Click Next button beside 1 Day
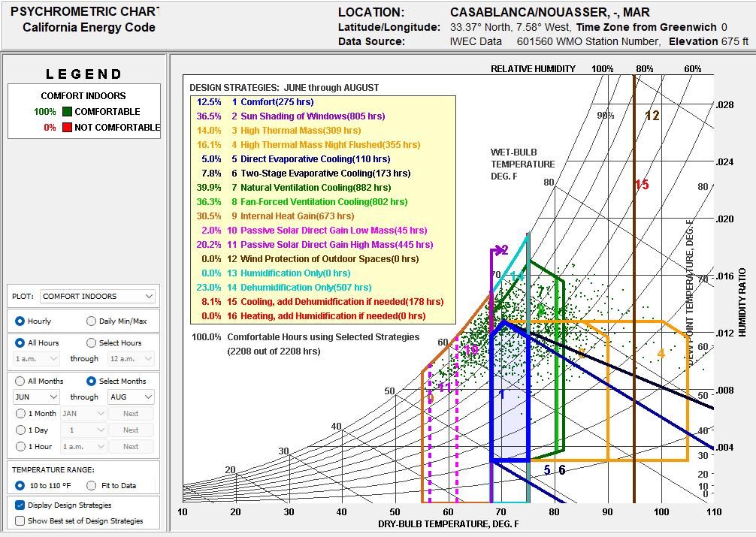The width and height of the screenshot is (756, 537). tap(132, 430)
